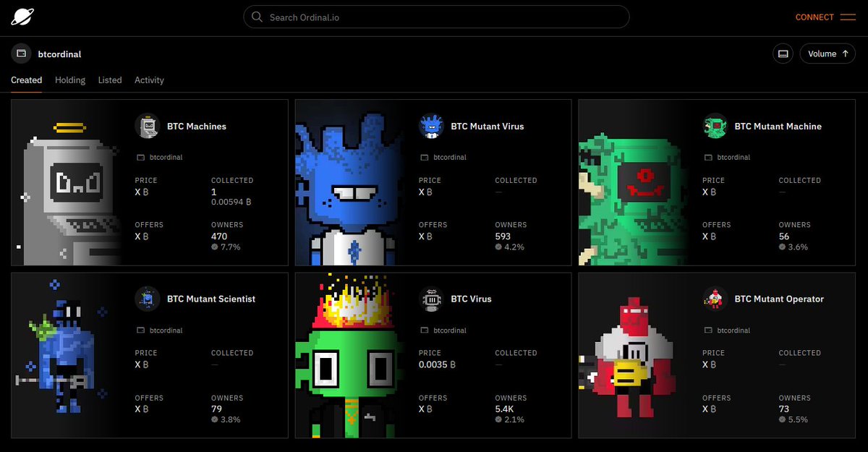Click owners percentage icon beside 4.2%
Image resolution: width=868 pixels, height=452 pixels.
(498, 247)
